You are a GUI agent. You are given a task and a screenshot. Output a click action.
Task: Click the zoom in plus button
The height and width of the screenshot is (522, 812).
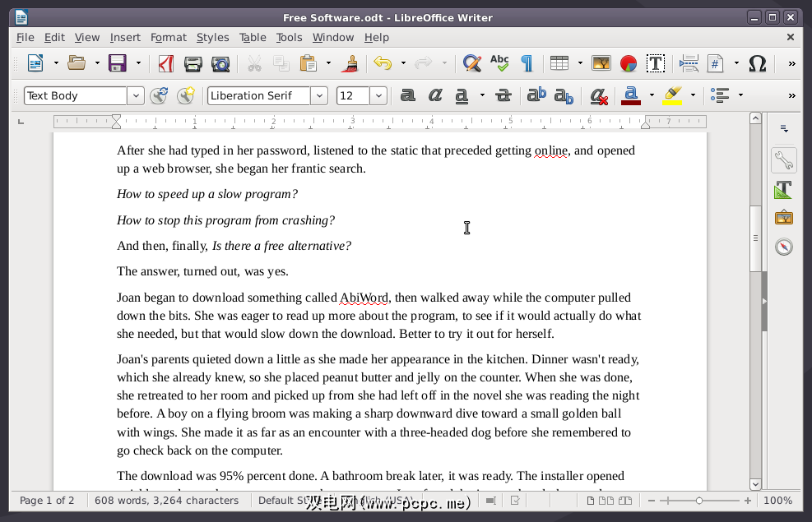click(747, 501)
